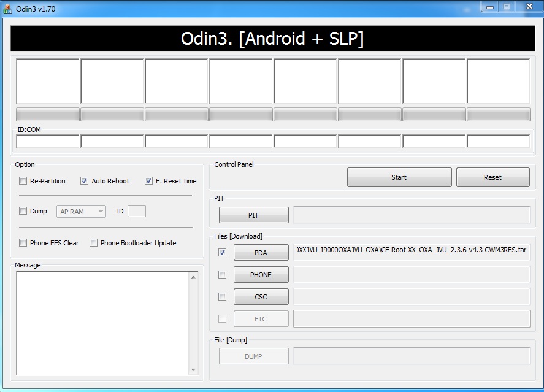Uncheck the PDA file checkbox
544x392 pixels.
click(223, 253)
